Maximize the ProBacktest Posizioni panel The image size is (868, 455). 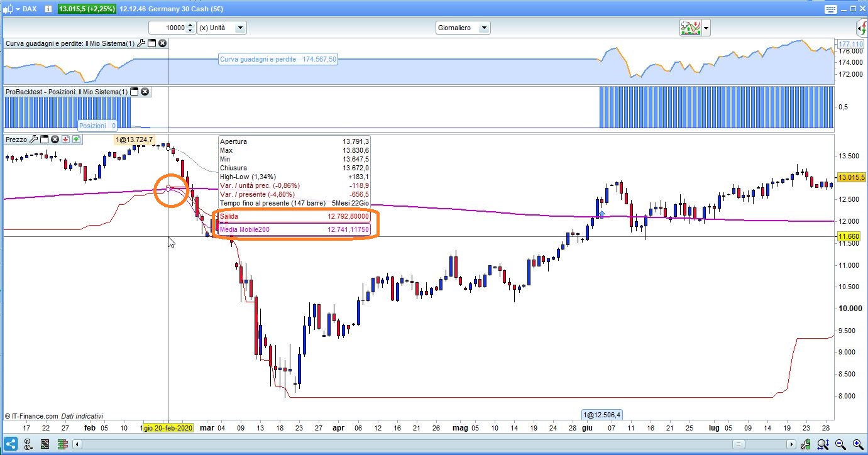coord(134,92)
